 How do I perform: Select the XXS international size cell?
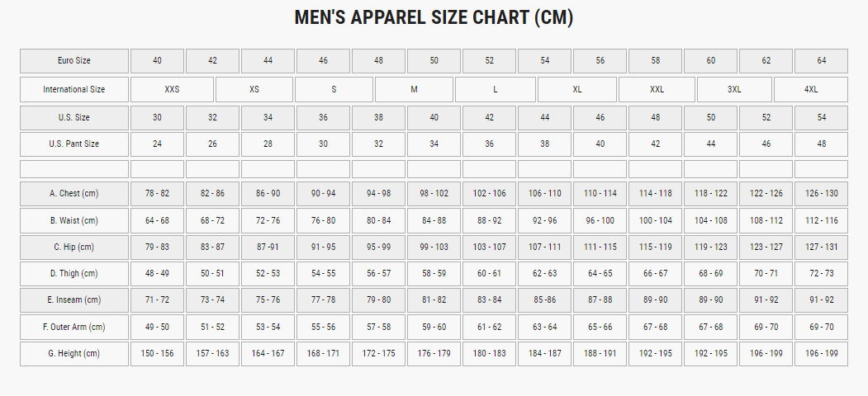click(172, 89)
